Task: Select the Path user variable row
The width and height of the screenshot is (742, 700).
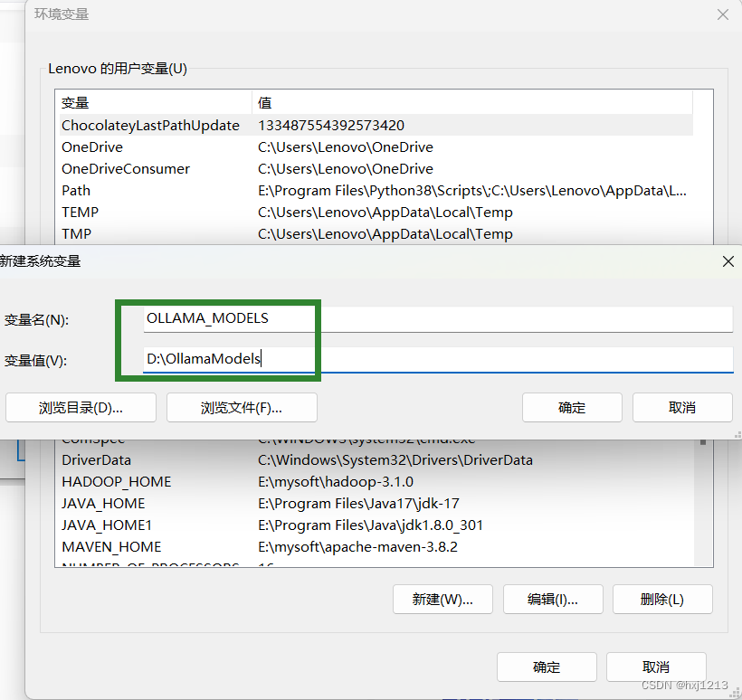Action: pos(376,191)
